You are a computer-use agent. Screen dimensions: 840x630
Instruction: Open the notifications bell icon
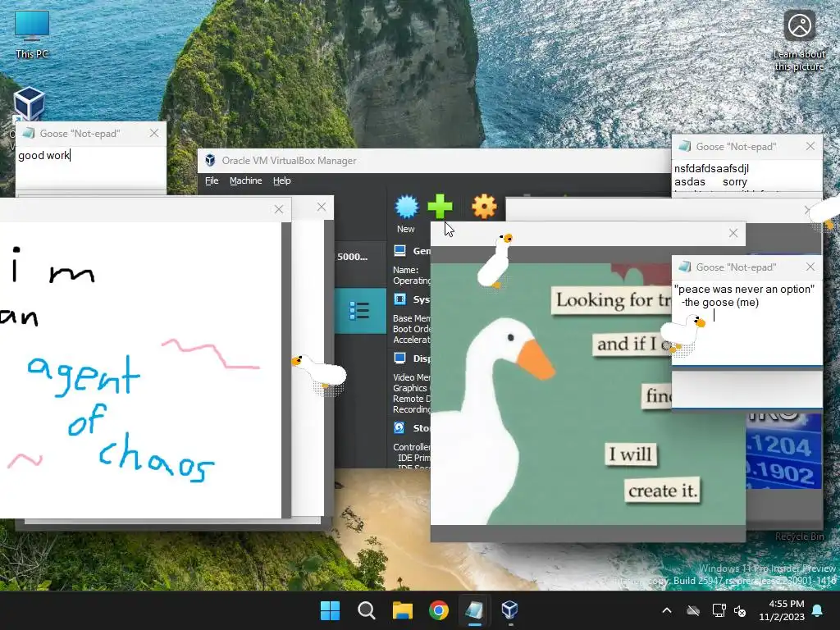click(818, 610)
